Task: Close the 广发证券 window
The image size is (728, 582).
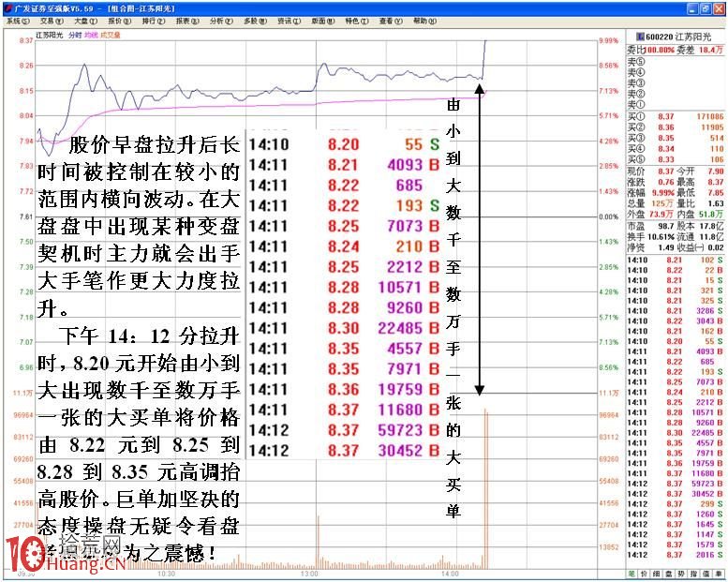Action: tap(719, 8)
